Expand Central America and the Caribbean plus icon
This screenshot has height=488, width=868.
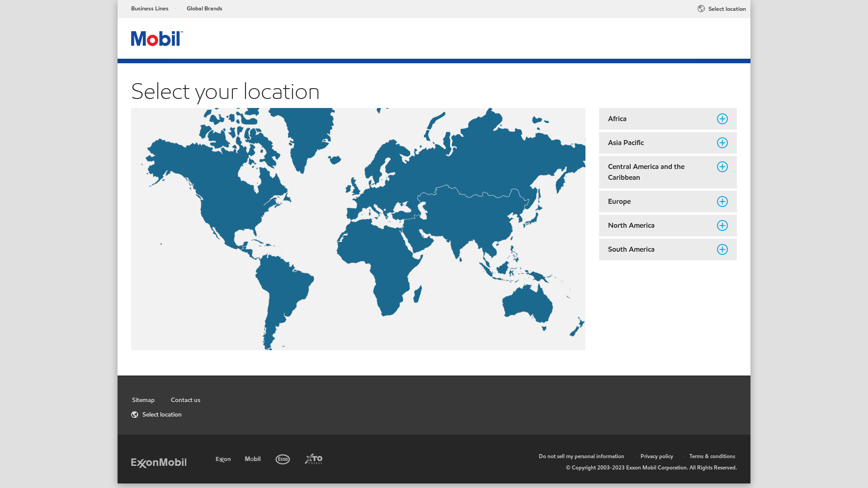pyautogui.click(x=722, y=167)
